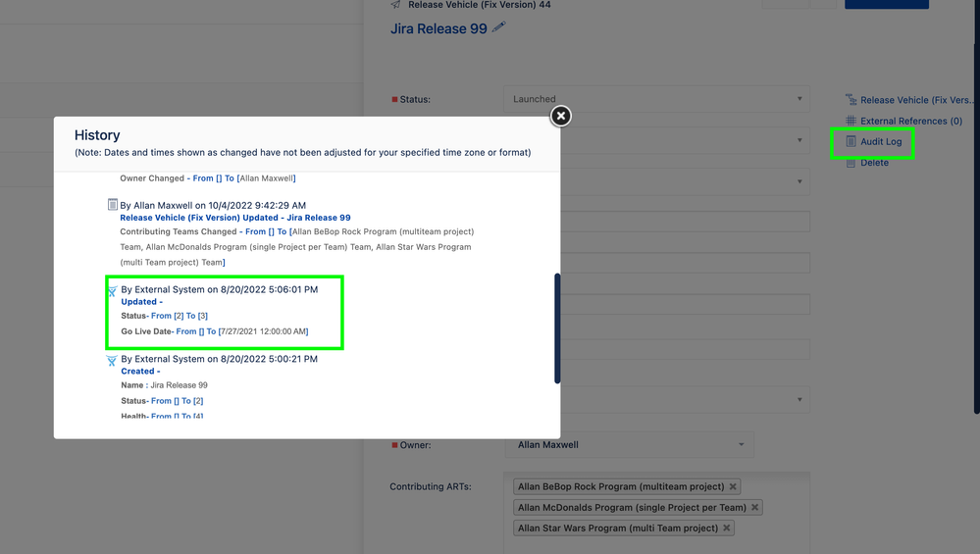The width and height of the screenshot is (980, 554).
Task: Click the Release Vehicle hierarchy icon in sidebar
Action: (x=851, y=99)
